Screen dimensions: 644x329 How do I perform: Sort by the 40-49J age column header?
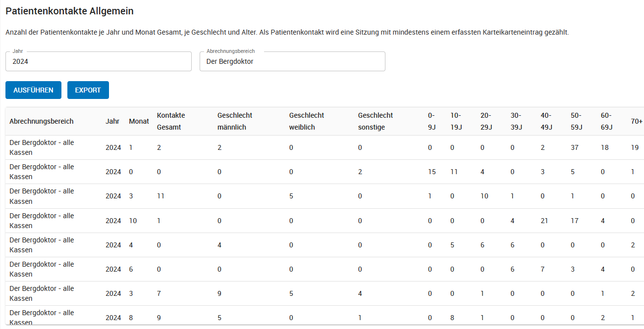pyautogui.click(x=547, y=121)
